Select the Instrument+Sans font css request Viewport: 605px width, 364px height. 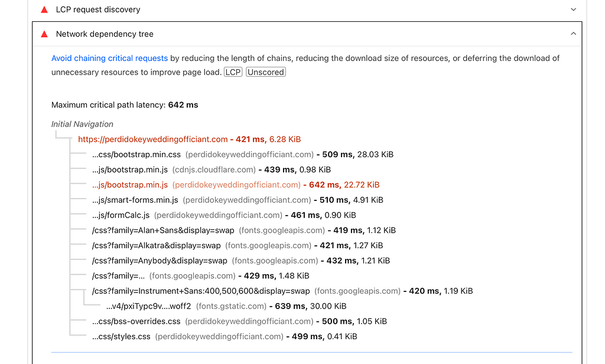click(x=282, y=291)
